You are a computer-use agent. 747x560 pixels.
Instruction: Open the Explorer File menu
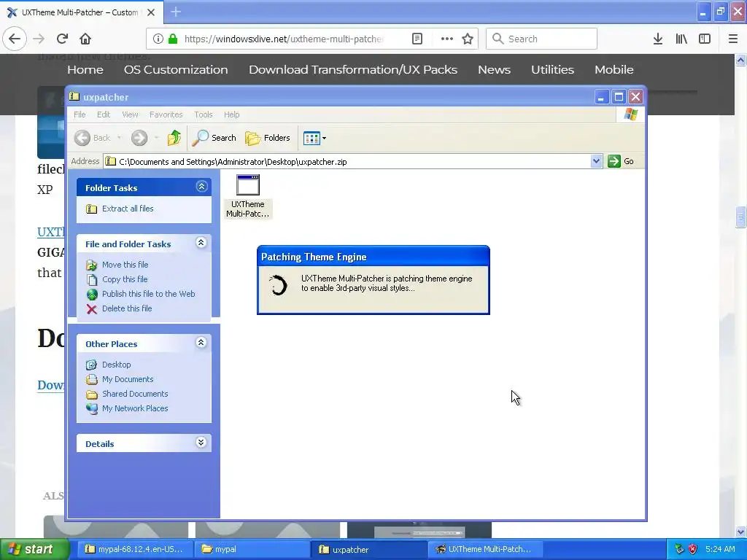[80, 114]
